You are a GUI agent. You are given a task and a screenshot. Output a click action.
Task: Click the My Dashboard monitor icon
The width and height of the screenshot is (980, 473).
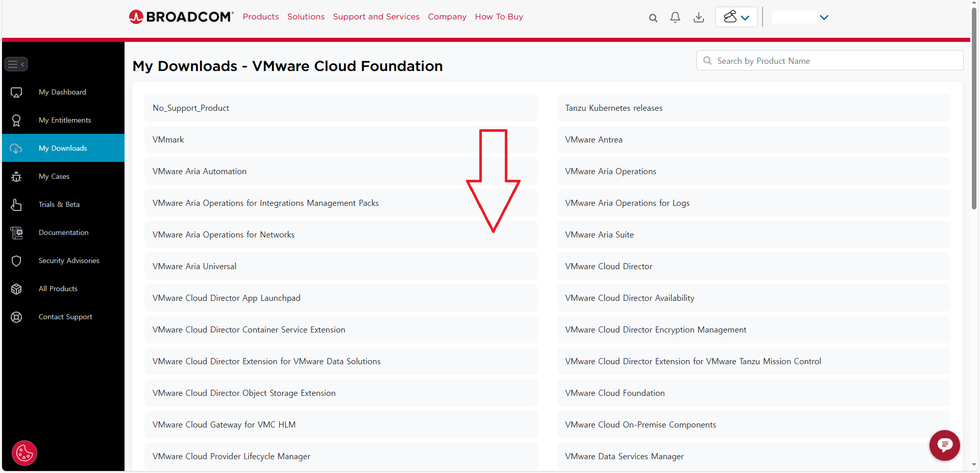pyautogui.click(x=16, y=92)
